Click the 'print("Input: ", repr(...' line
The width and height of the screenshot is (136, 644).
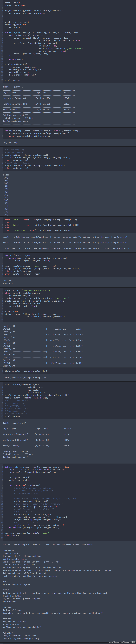(41, 220)
